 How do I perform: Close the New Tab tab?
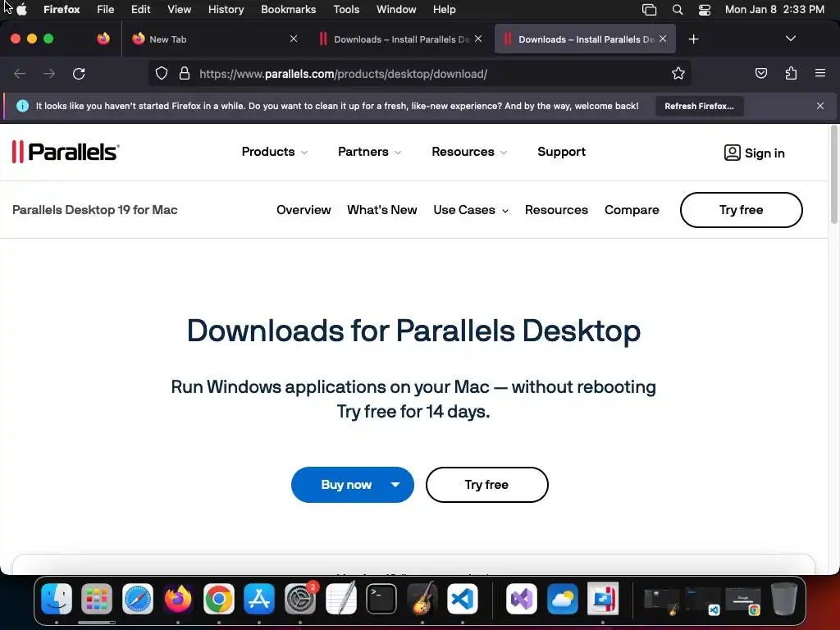pos(293,39)
